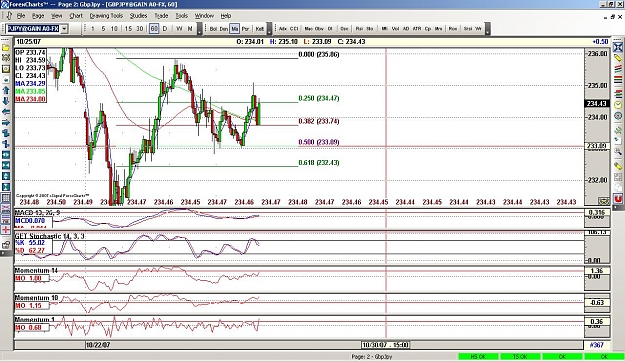The width and height of the screenshot is (625, 362).
Task: Add the CCI indicator
Action: tap(294, 29)
